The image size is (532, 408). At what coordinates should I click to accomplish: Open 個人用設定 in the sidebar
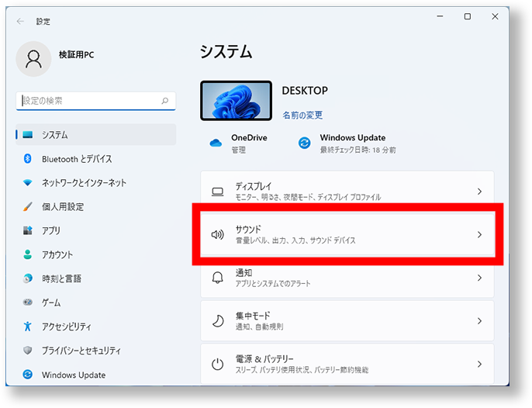[x=96, y=206]
